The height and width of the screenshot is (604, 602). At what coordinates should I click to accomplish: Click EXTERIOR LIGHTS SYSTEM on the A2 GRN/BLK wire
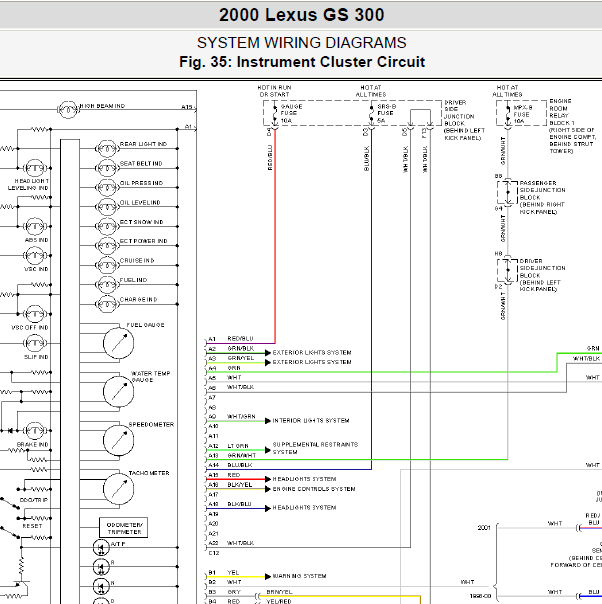[312, 352]
